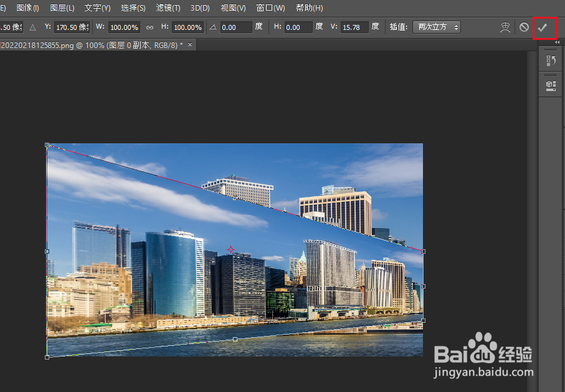Screen dimensions: 565x392
Task: Open the 视图(V) menu
Action: [233, 8]
